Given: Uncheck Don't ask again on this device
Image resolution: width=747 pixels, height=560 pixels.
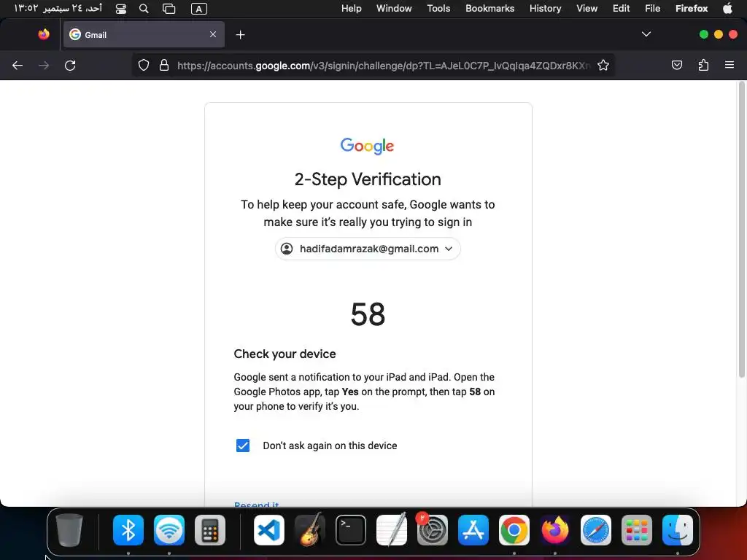Looking at the screenshot, I should (243, 446).
